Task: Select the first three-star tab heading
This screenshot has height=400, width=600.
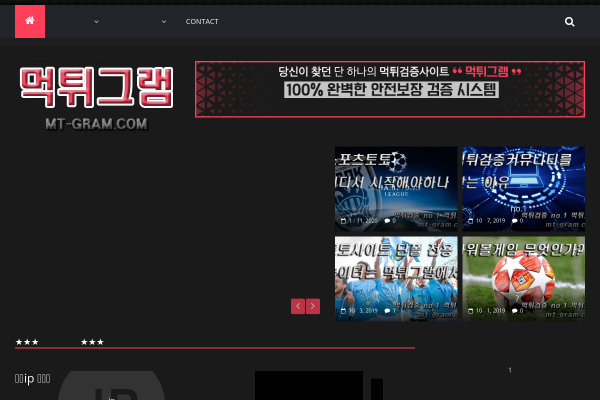Action: 27,342
